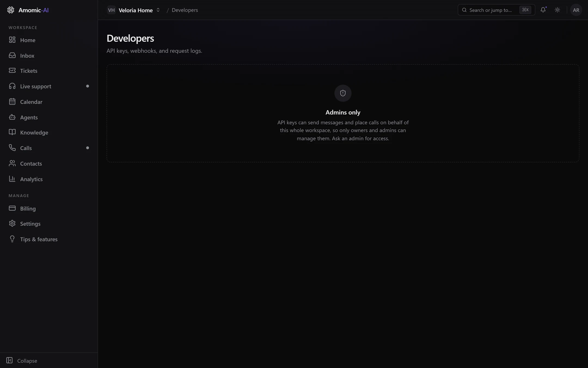588x368 pixels.
Task: Click the Analytics bar chart icon
Action: click(12, 179)
